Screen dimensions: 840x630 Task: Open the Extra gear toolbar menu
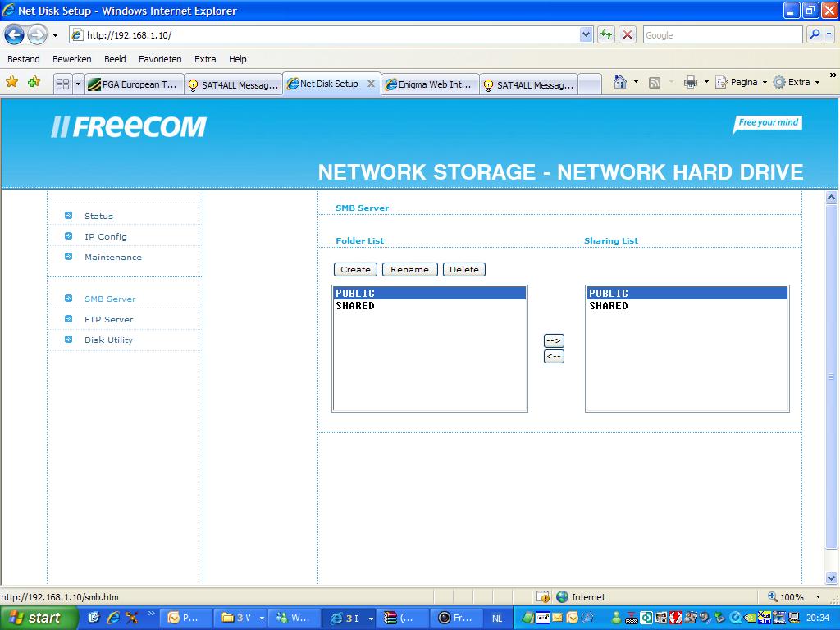(796, 82)
